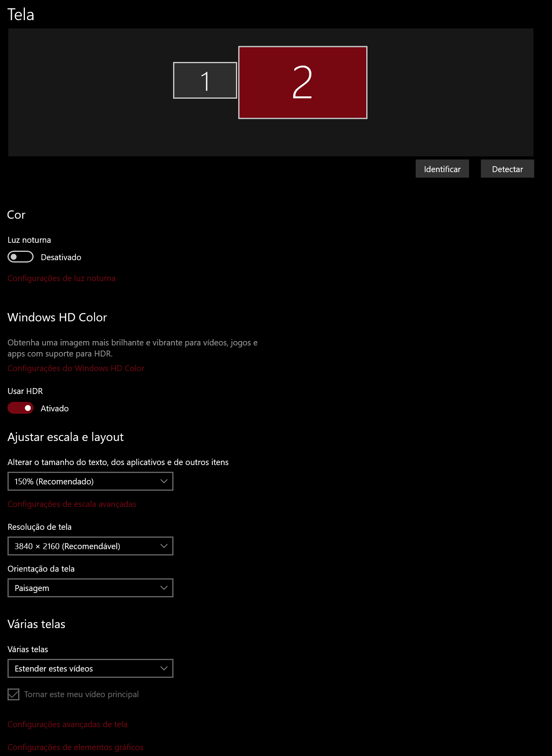552x756 pixels.
Task: Open the Paisagem orientation dropdown
Action: click(90, 588)
